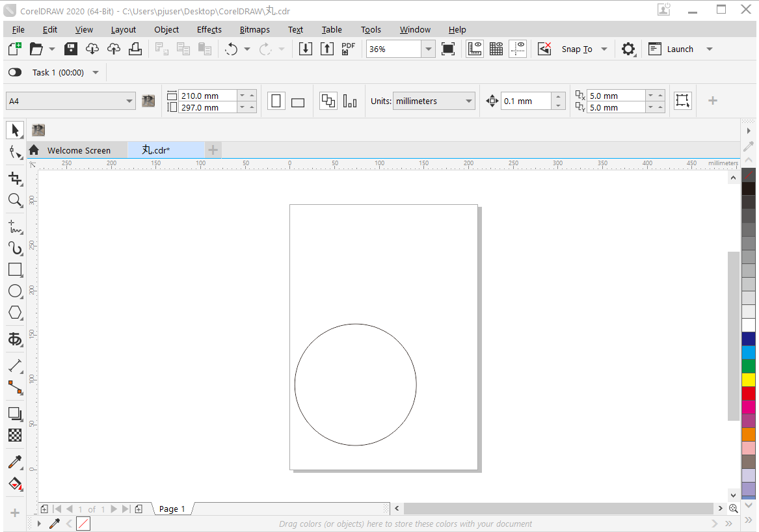Open the Options gear icon
This screenshot has height=532, width=759.
[x=628, y=49]
